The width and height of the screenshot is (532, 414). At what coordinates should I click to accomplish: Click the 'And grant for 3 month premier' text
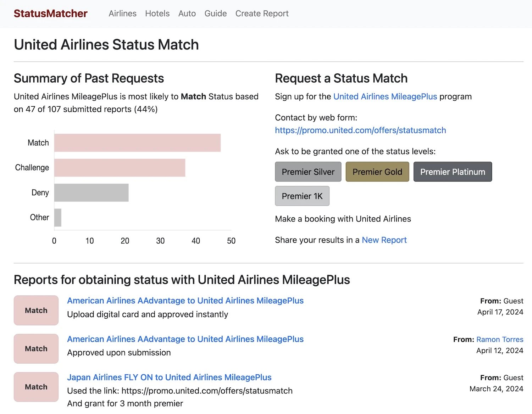point(125,403)
